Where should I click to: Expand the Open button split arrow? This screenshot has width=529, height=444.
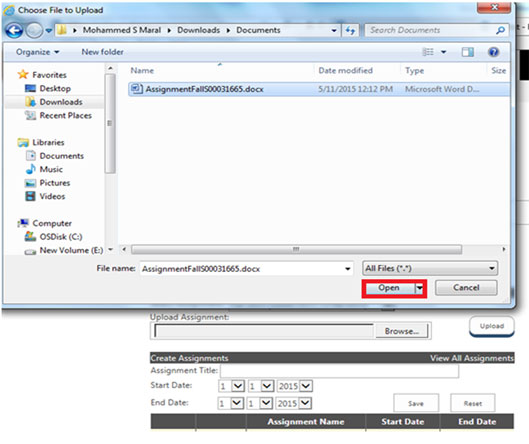(419, 288)
